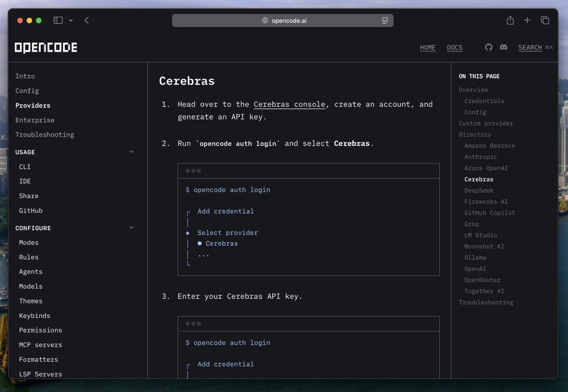Jump to Fireworks AI section
The width and height of the screenshot is (568, 392).
point(486,202)
